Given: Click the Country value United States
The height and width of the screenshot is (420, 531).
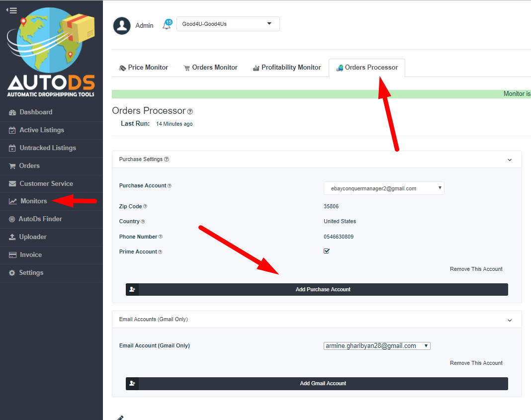Looking at the screenshot, I should (x=340, y=221).
